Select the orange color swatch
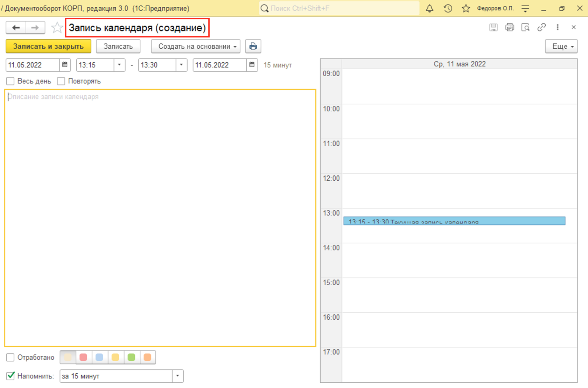The height and width of the screenshot is (388, 588). tap(148, 358)
